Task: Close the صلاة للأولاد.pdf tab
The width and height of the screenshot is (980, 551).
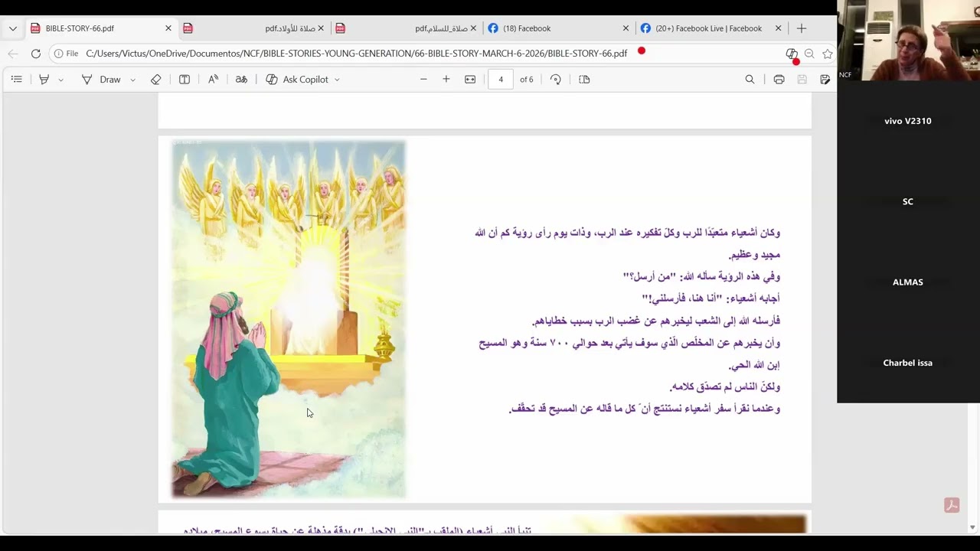Action: pos(321,28)
